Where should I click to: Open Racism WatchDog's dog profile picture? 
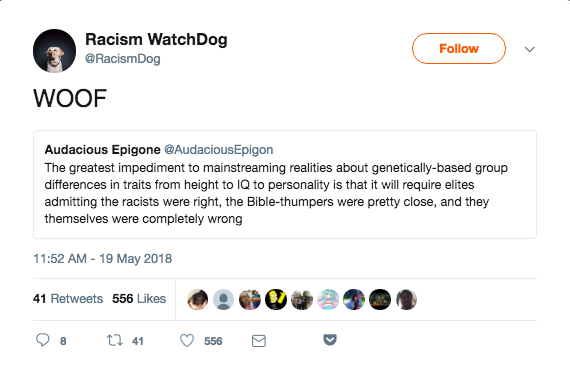pyautogui.click(x=55, y=51)
